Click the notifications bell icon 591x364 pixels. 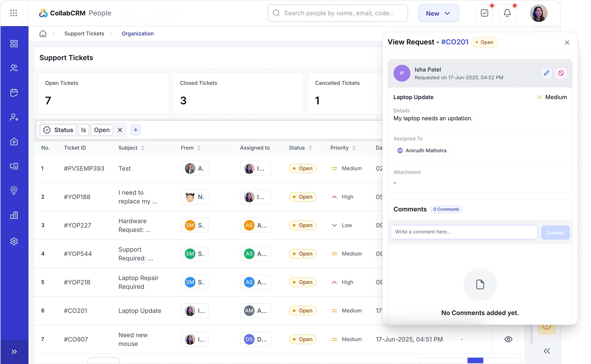click(507, 13)
